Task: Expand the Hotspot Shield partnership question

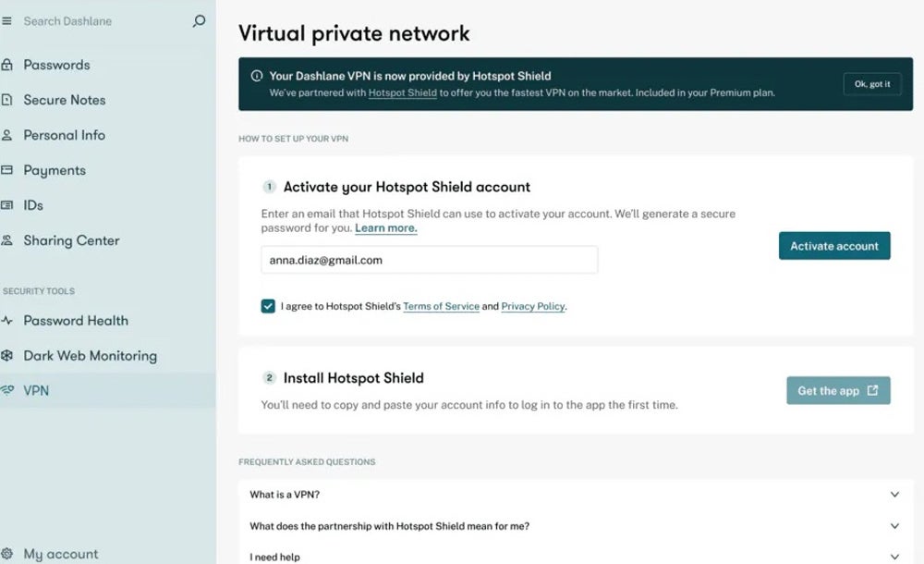Action: click(x=894, y=526)
